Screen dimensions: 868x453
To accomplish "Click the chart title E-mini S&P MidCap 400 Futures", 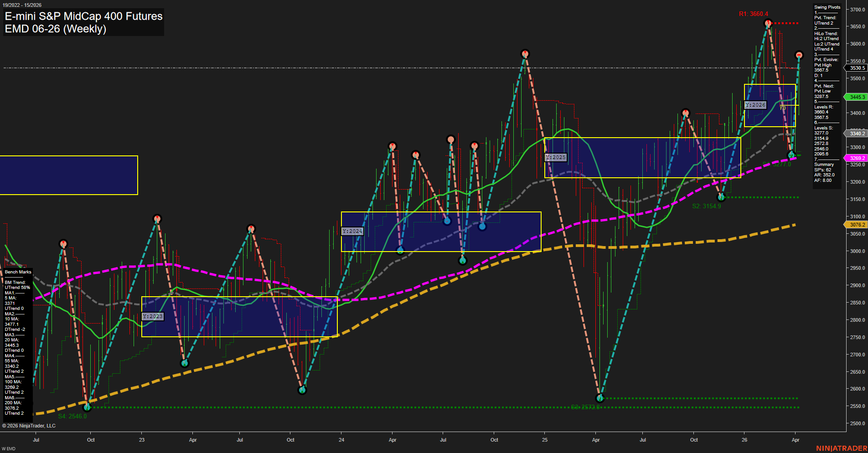I will pos(83,16).
